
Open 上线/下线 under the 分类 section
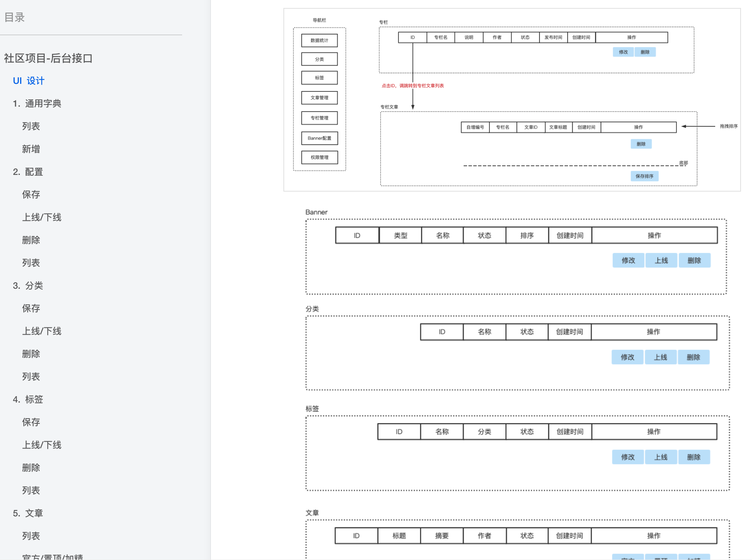41,331
